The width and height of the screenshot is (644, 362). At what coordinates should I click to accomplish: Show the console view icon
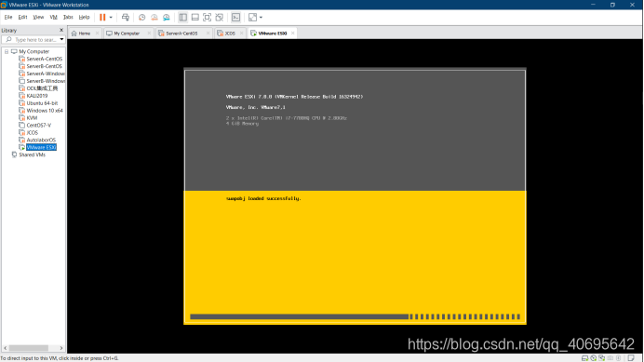pos(235,18)
